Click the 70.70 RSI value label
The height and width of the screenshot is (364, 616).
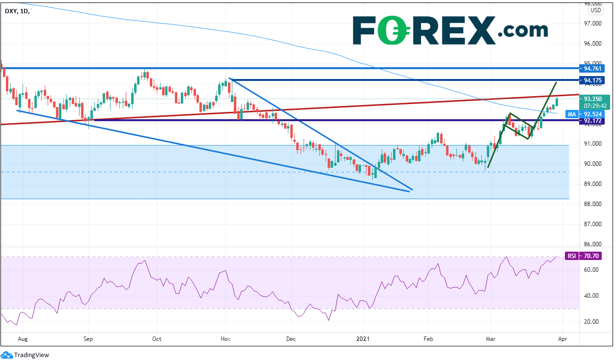pos(596,256)
